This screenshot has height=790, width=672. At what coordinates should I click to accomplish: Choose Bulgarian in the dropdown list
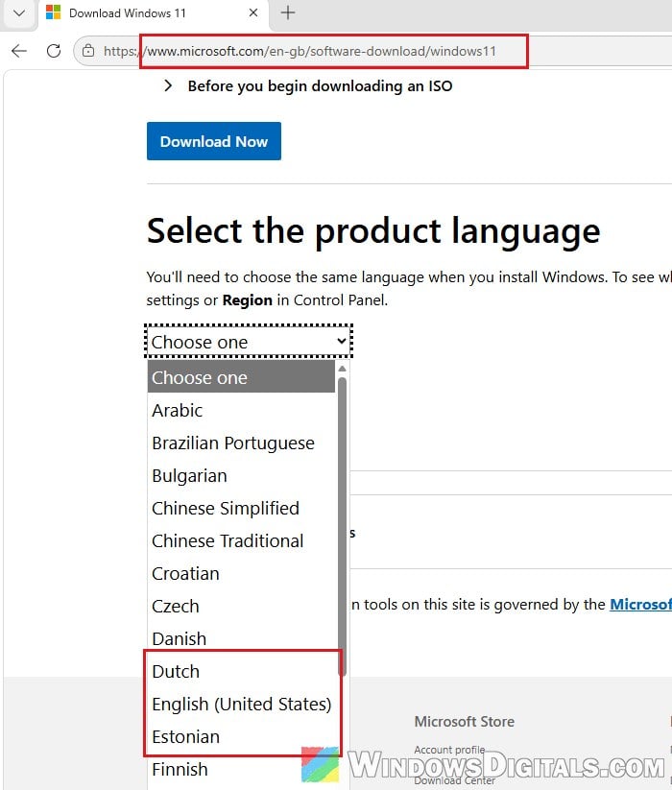[x=241, y=475]
